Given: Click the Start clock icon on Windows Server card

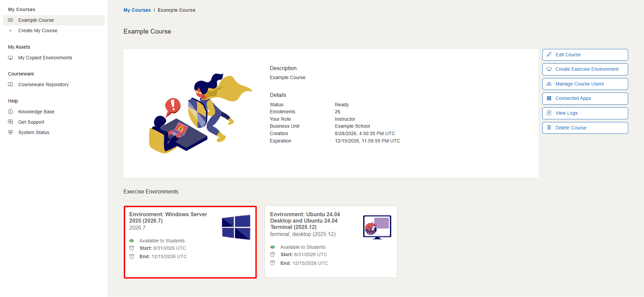Looking at the screenshot, I should coord(132,248).
